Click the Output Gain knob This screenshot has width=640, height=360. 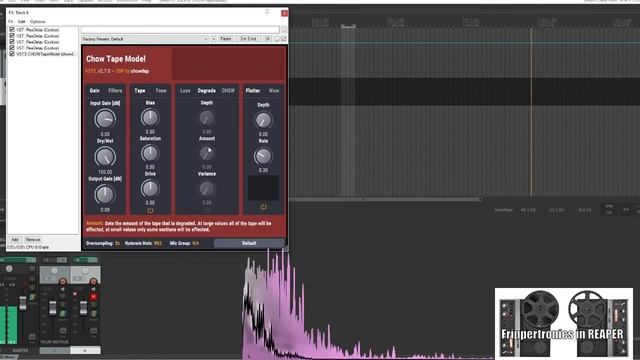[105, 195]
